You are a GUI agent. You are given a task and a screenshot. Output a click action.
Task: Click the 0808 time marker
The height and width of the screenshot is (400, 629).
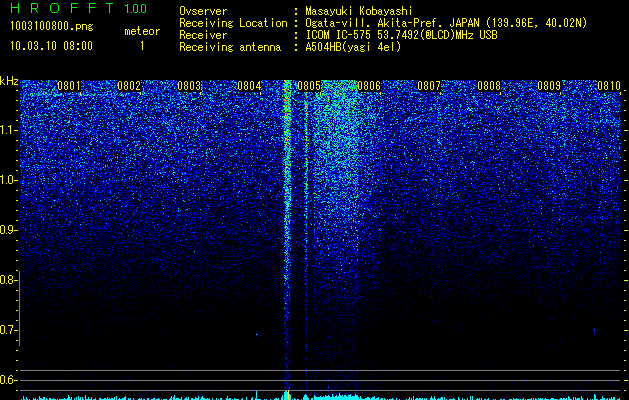click(489, 86)
